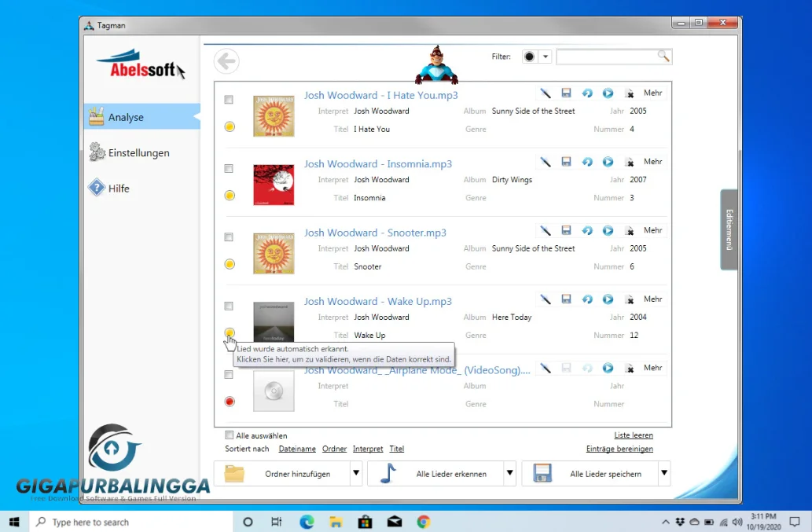Save tags for Snooter.mp3

pyautogui.click(x=566, y=230)
